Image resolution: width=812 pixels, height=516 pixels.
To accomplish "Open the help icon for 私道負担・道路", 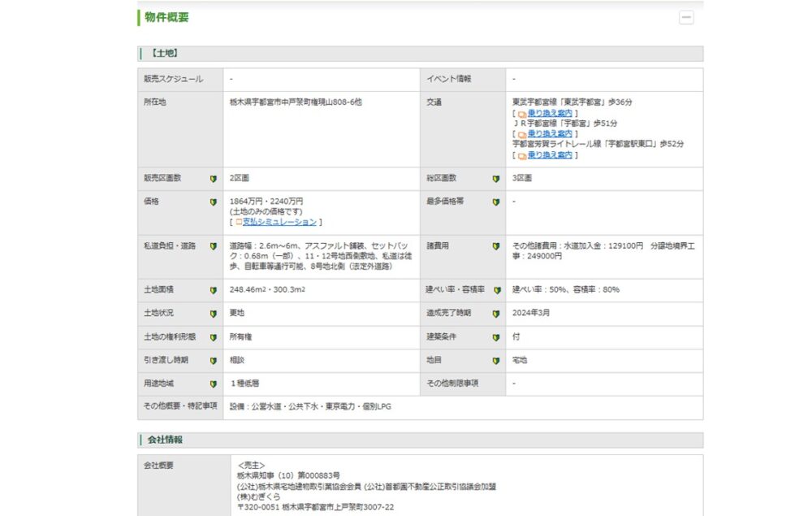I will click(214, 246).
